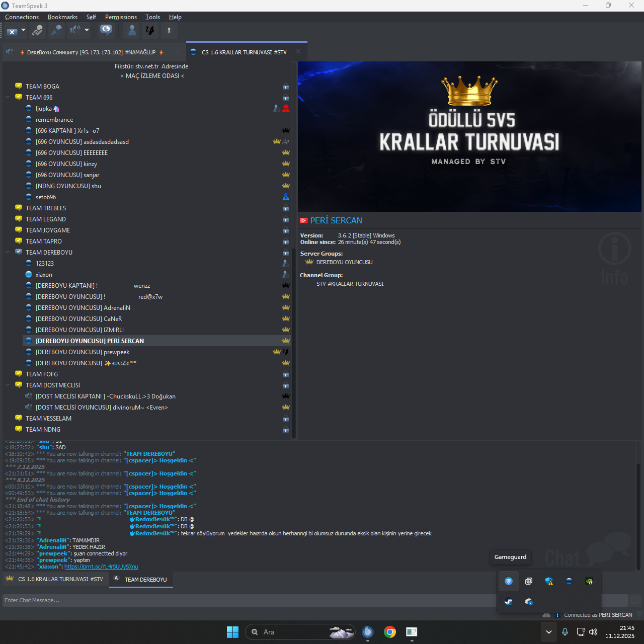This screenshot has height=644, width=644.
Task: Open the Windows Security tray icon
Action: (549, 581)
